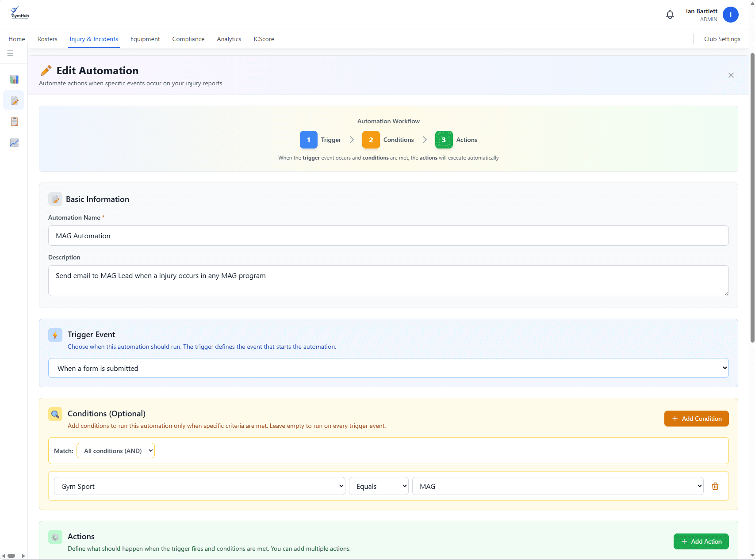Click the Description text area
Viewport: 755px width, 560px height.
click(388, 281)
